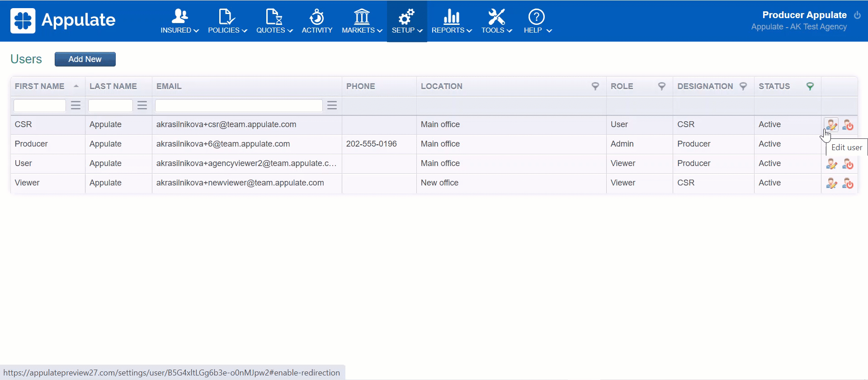This screenshot has height=380, width=868.
Task: Focus the Last Name filter text box
Action: tap(110, 105)
